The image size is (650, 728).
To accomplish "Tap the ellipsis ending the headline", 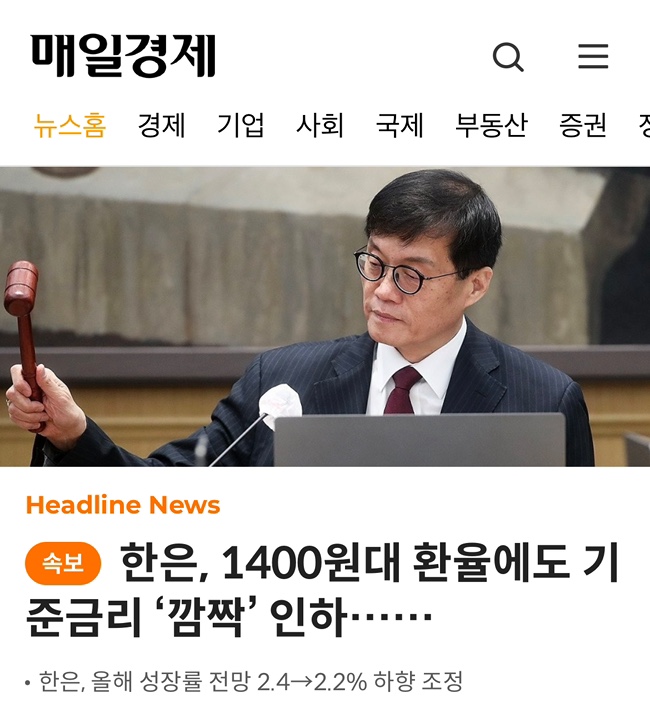I will 391,618.
